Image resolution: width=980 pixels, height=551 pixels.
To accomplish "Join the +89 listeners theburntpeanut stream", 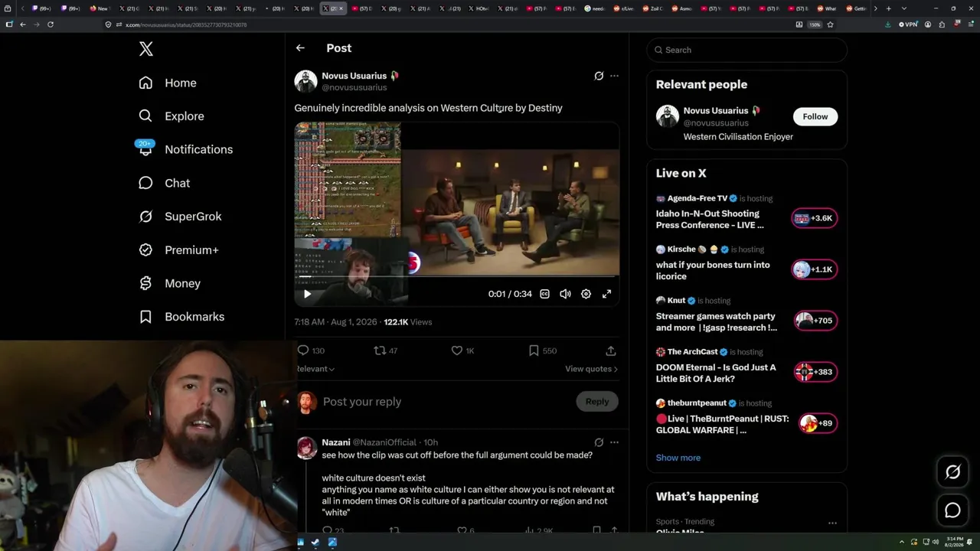I will pyautogui.click(x=817, y=423).
